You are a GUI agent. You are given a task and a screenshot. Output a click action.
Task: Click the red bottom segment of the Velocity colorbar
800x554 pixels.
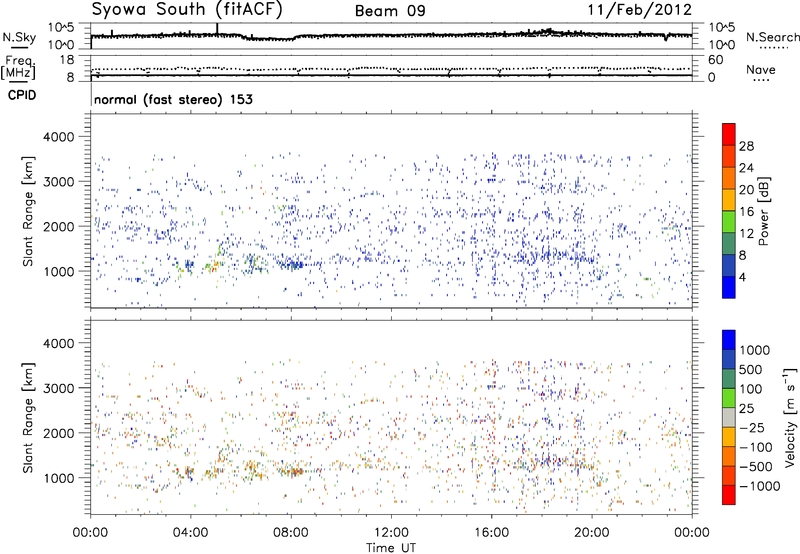[x=729, y=495]
